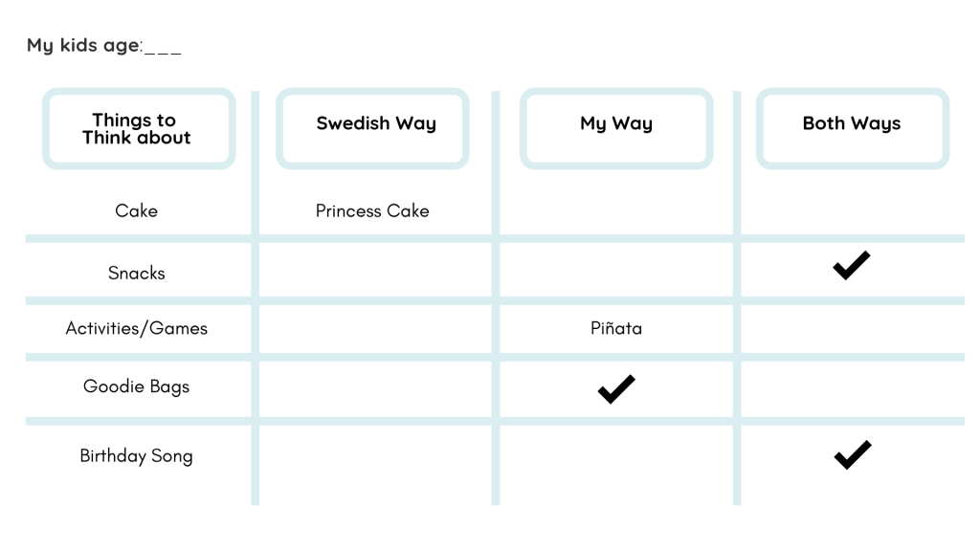Select the Swedish Way header box

tap(372, 129)
